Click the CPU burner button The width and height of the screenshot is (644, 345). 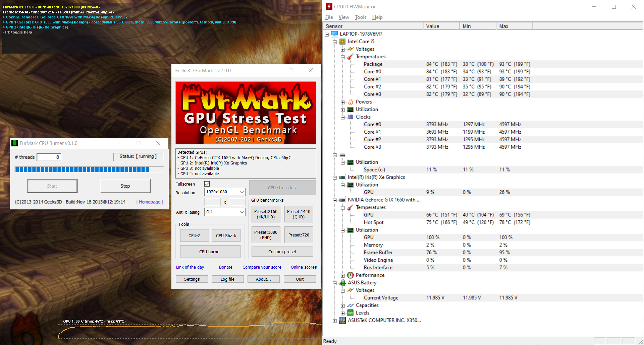(210, 252)
